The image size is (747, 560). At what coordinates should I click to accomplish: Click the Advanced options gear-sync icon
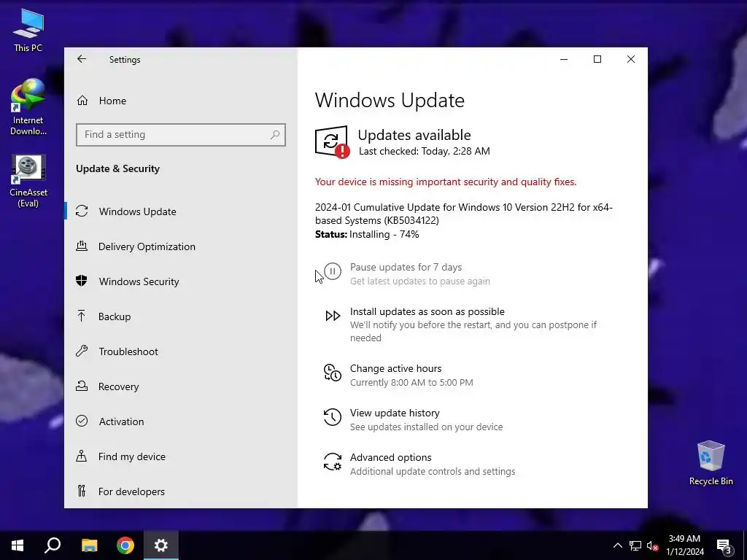333,462
